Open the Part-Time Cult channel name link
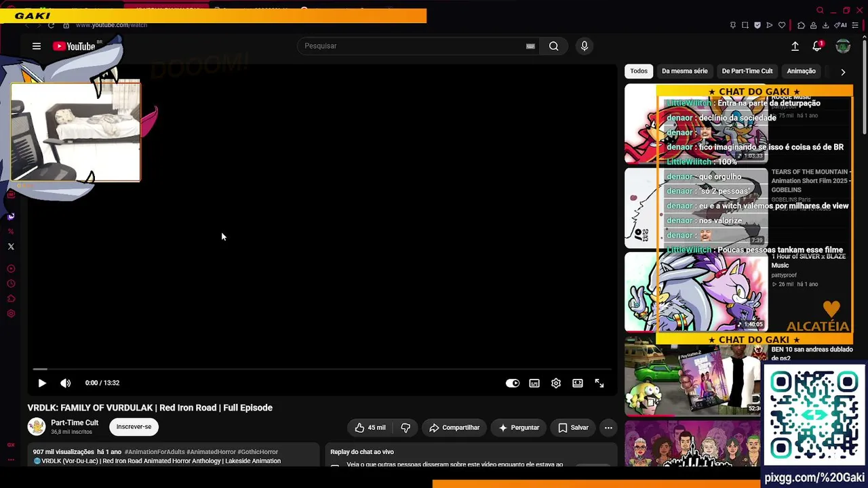 click(x=75, y=423)
